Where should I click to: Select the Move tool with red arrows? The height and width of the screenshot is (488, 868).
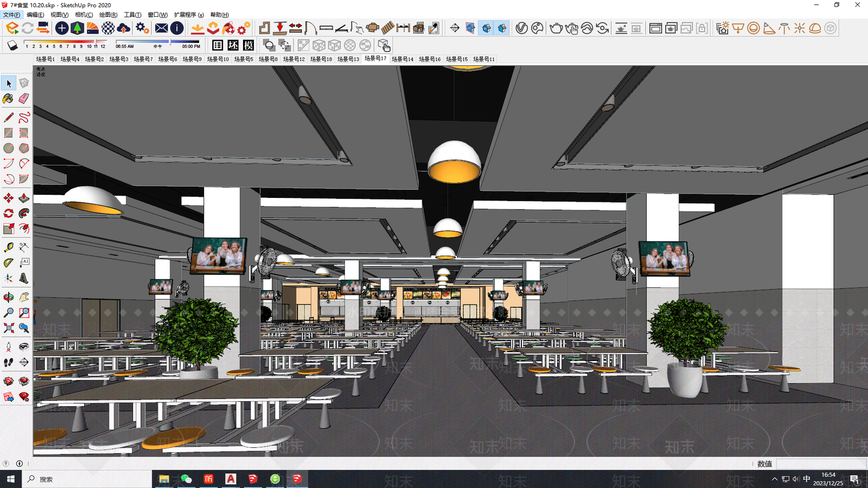[8, 198]
